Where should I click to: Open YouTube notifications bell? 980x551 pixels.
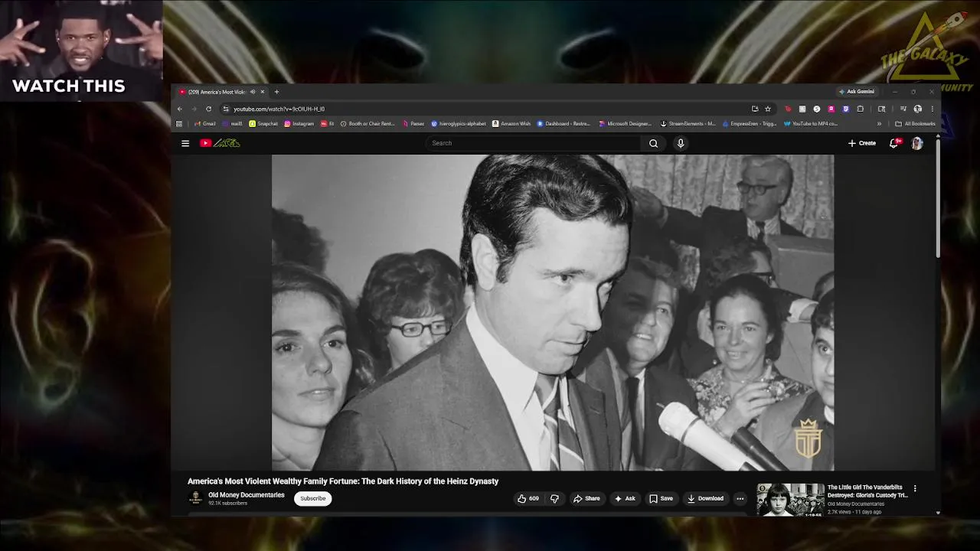(893, 143)
